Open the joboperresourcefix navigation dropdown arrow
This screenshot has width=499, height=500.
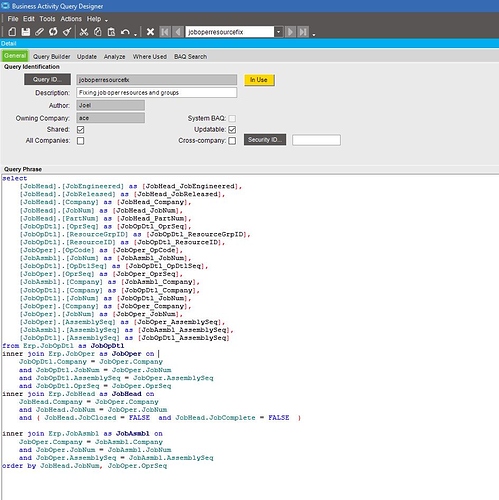(279, 32)
